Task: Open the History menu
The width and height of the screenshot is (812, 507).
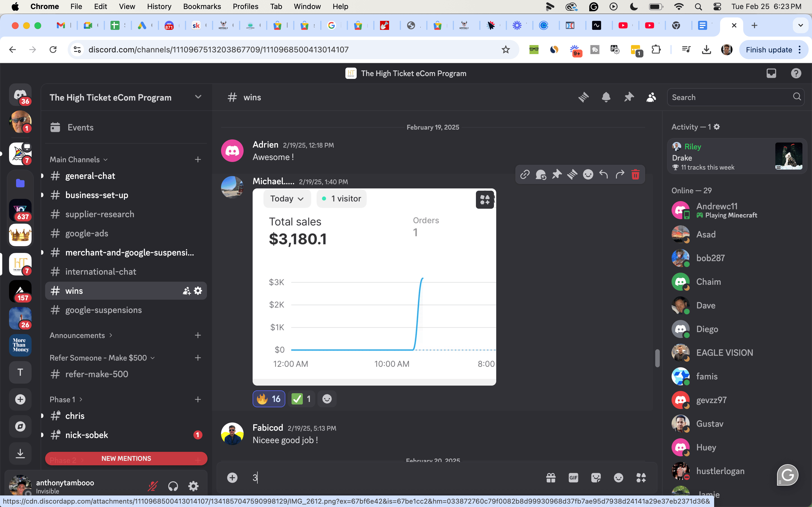Action: pos(159,6)
